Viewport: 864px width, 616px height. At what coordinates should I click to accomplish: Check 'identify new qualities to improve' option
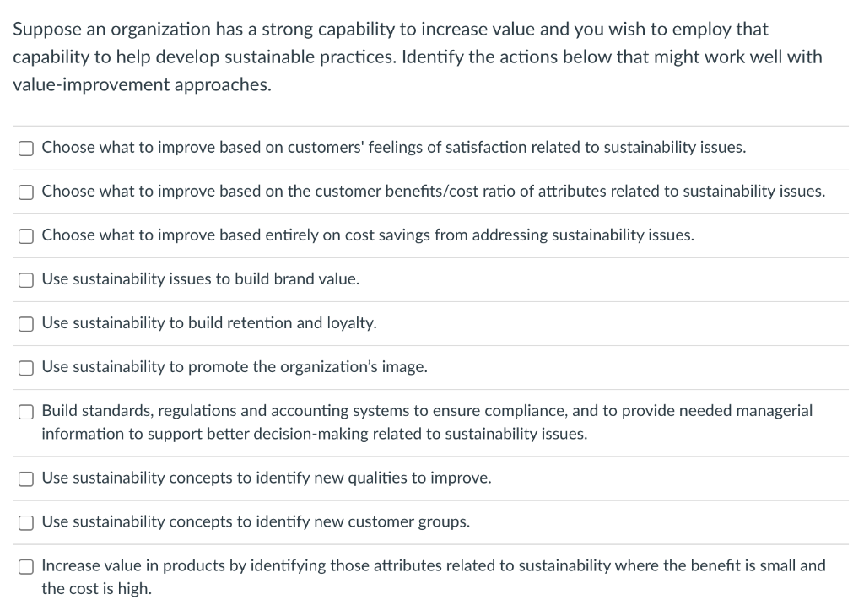click(25, 478)
